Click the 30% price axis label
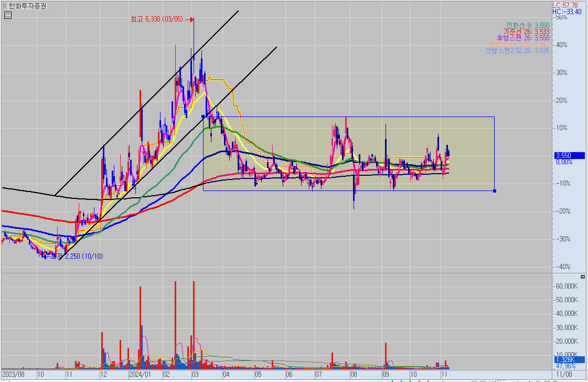 (562, 73)
